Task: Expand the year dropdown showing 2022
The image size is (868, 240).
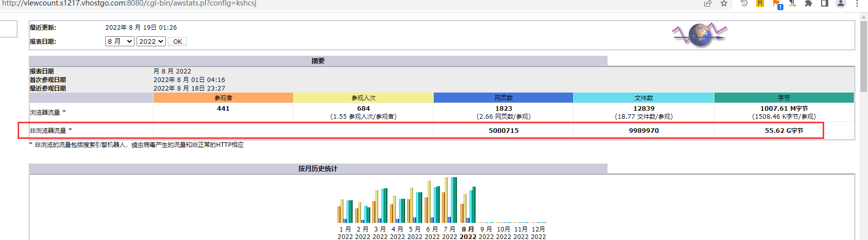Action: pos(151,41)
